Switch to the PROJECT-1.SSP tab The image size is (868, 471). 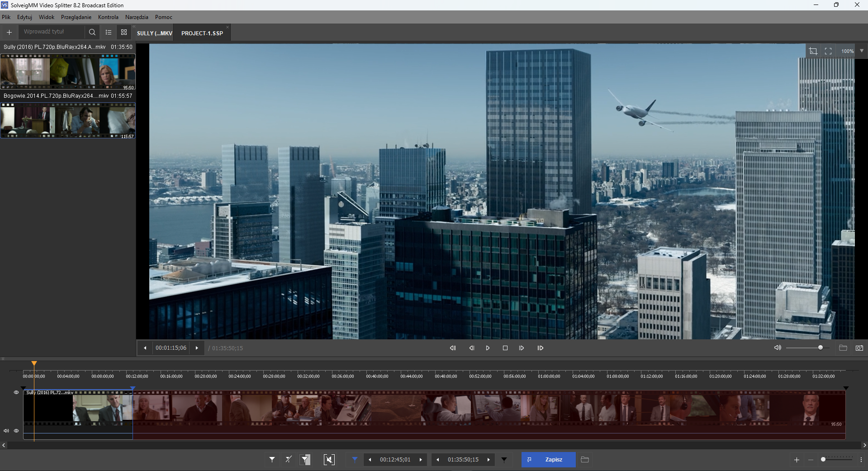pyautogui.click(x=202, y=33)
